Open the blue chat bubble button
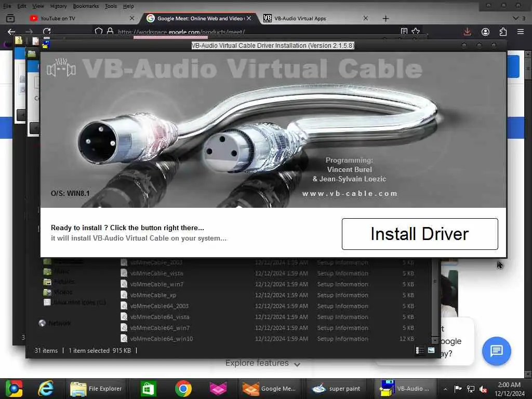The width and height of the screenshot is (532, 399). coord(496,351)
